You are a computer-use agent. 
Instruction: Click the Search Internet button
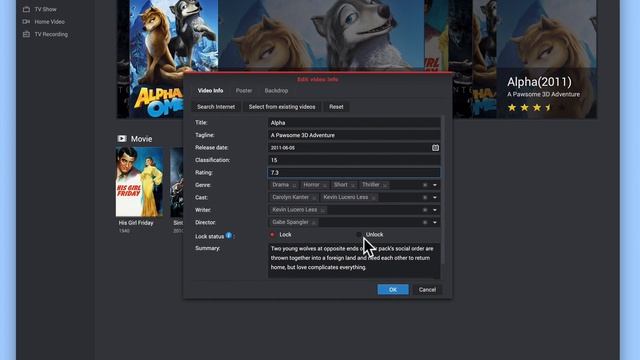pos(216,107)
